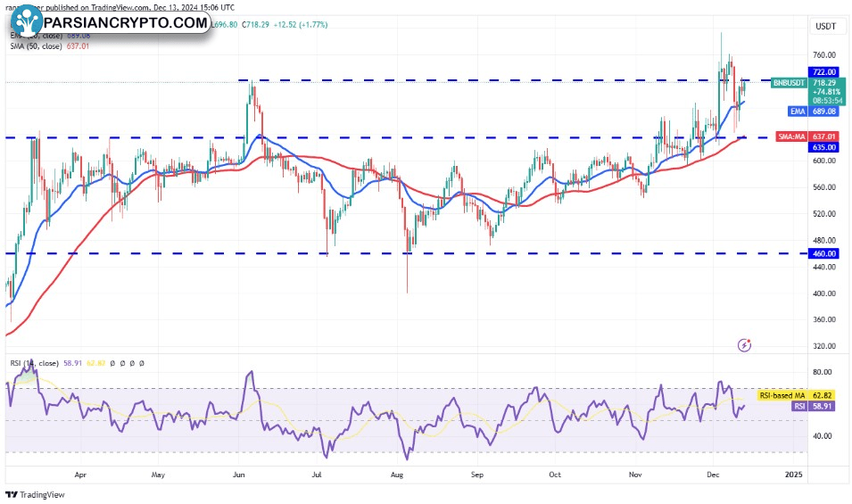852x504 pixels.
Task: Click the +74.81% change label
Action: pos(826,92)
